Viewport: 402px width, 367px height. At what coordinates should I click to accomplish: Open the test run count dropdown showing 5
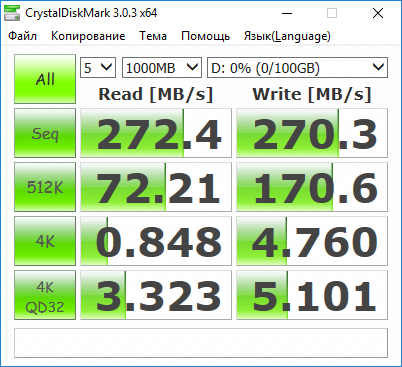tap(98, 68)
